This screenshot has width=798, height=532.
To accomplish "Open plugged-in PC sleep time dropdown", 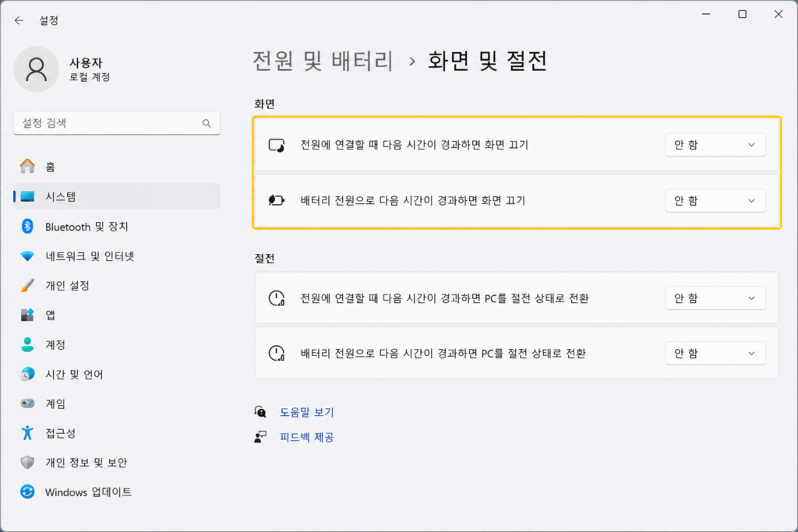I will click(x=715, y=298).
